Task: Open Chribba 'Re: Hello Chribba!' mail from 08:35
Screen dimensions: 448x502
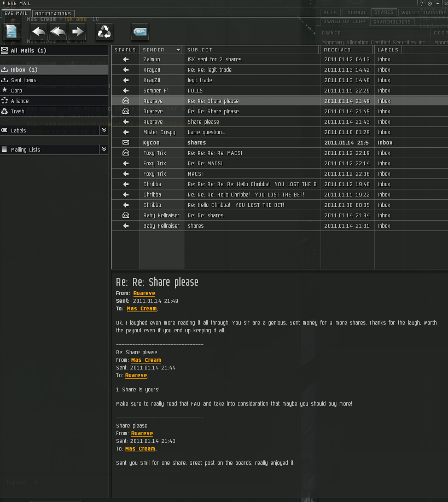Action: click(x=280, y=205)
